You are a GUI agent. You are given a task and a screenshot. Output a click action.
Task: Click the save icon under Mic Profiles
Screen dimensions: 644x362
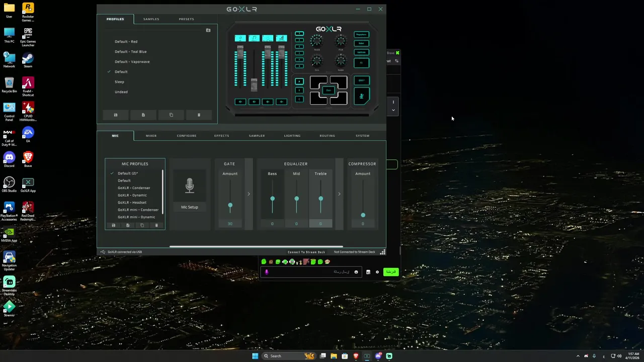pos(113,225)
